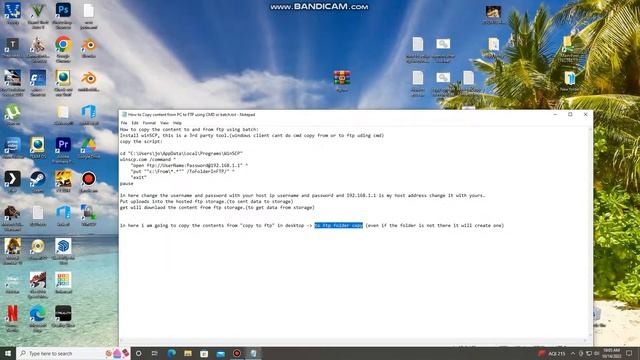Open the image thumbnail file on desktop
This screenshot has height=360, width=640.
tap(493, 14)
